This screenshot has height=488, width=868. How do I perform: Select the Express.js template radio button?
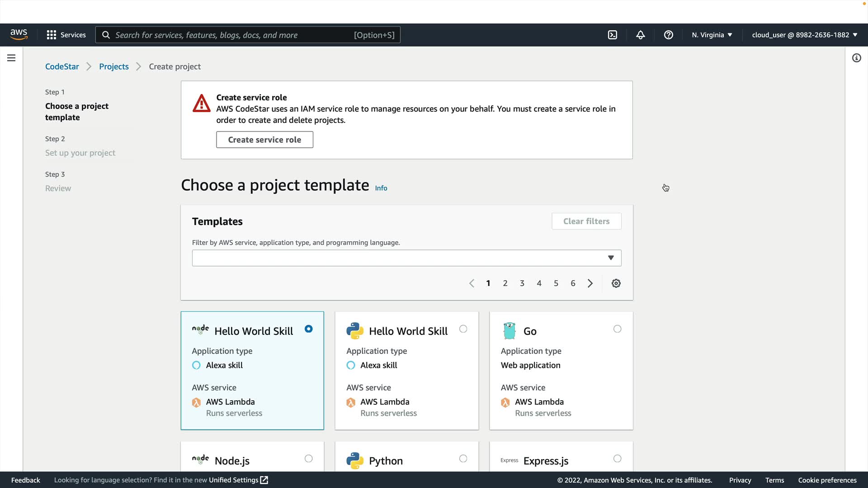pos(617,459)
